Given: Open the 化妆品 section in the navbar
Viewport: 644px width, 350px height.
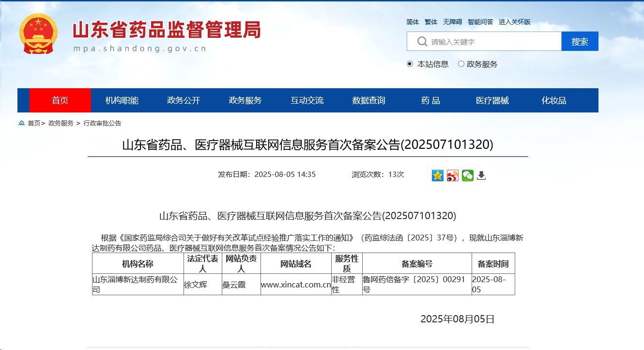Looking at the screenshot, I should click(554, 100).
